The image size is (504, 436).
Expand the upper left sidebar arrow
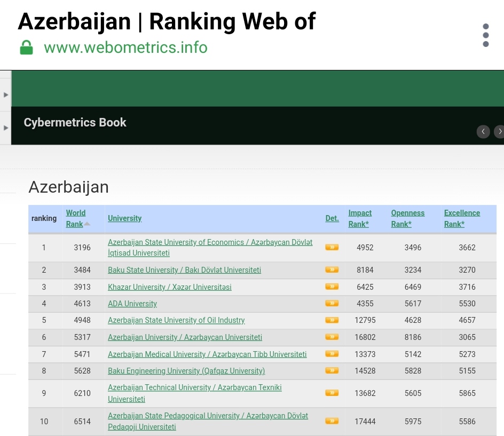point(6,95)
